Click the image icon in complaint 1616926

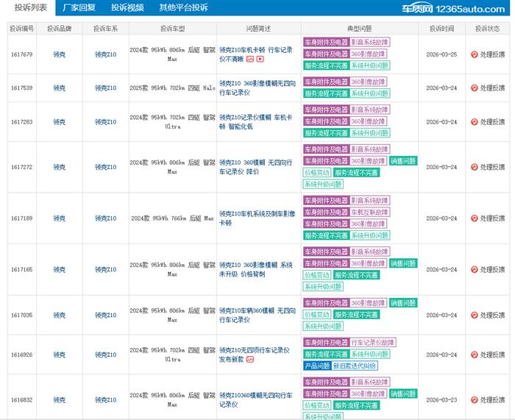pos(250,360)
